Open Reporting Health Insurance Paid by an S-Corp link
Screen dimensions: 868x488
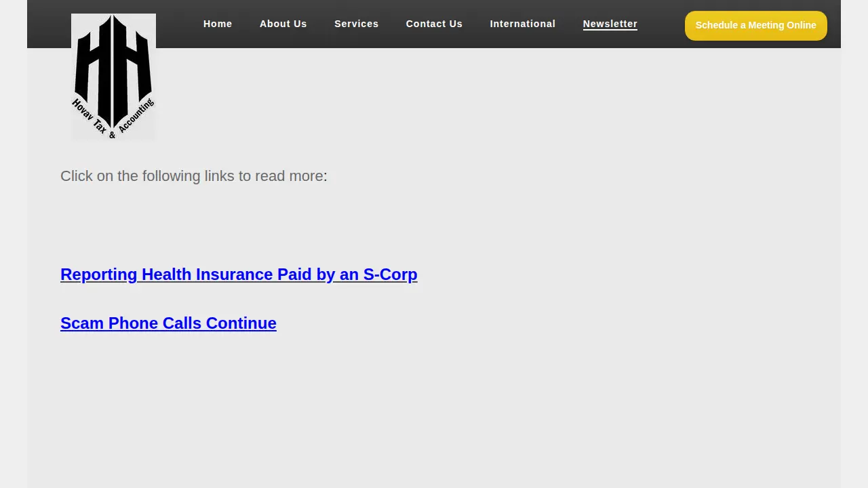tap(239, 274)
